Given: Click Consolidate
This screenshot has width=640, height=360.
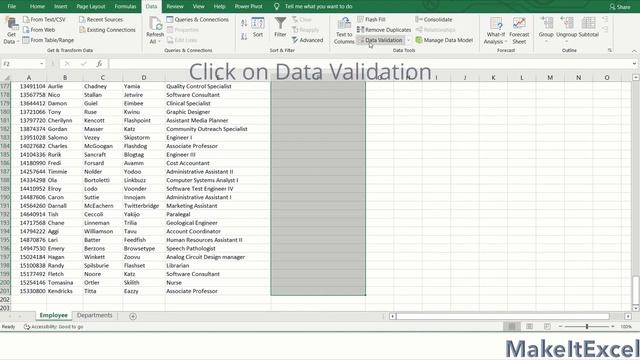Looking at the screenshot, I should [x=433, y=20].
